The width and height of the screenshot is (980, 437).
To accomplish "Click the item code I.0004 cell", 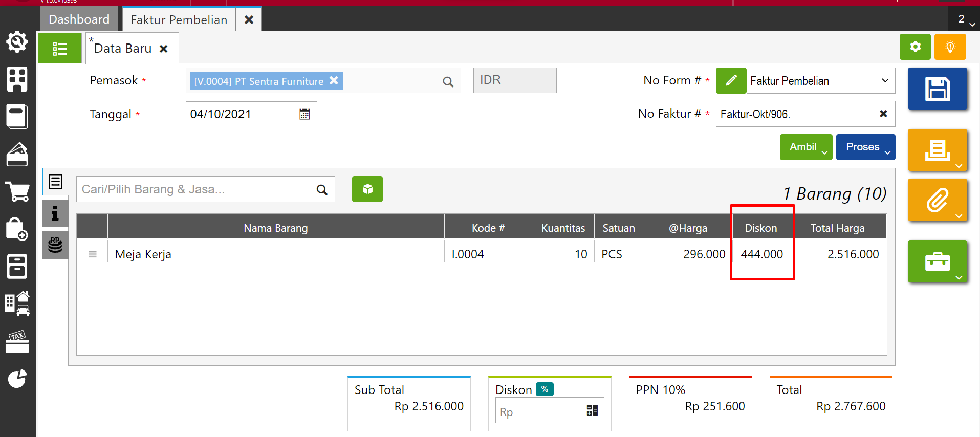I will coord(488,254).
